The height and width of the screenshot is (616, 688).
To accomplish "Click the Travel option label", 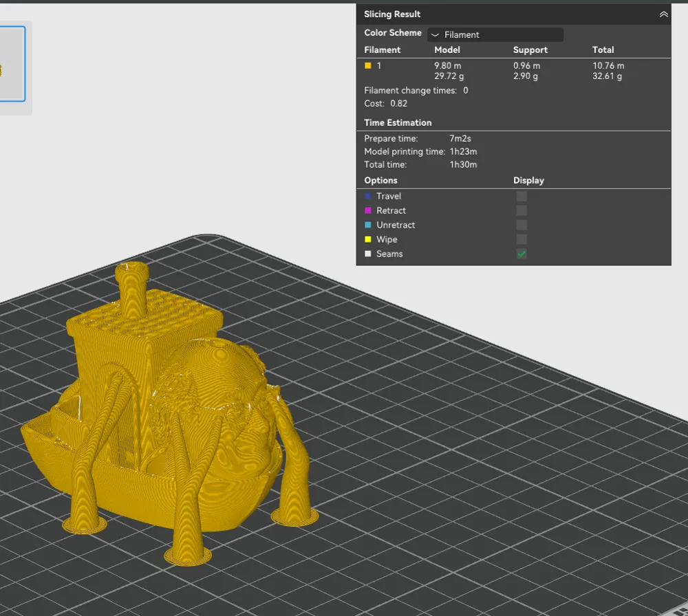I will (x=388, y=196).
